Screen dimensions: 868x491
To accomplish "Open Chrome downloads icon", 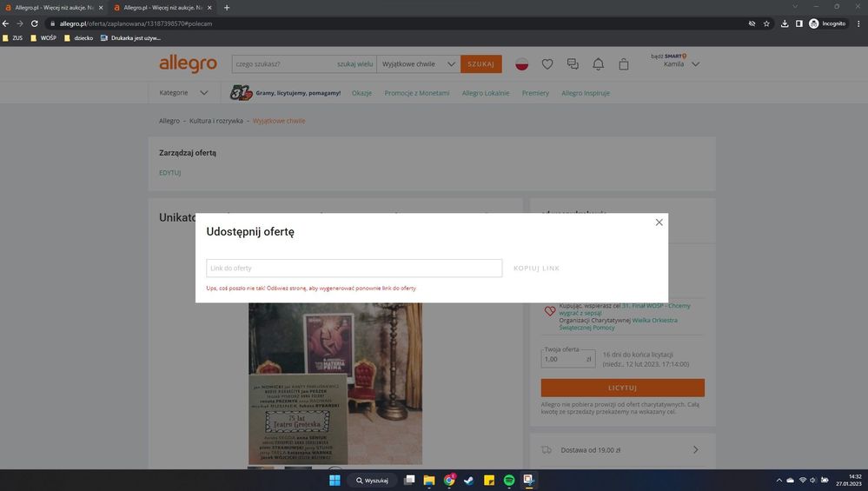I will 785,23.
